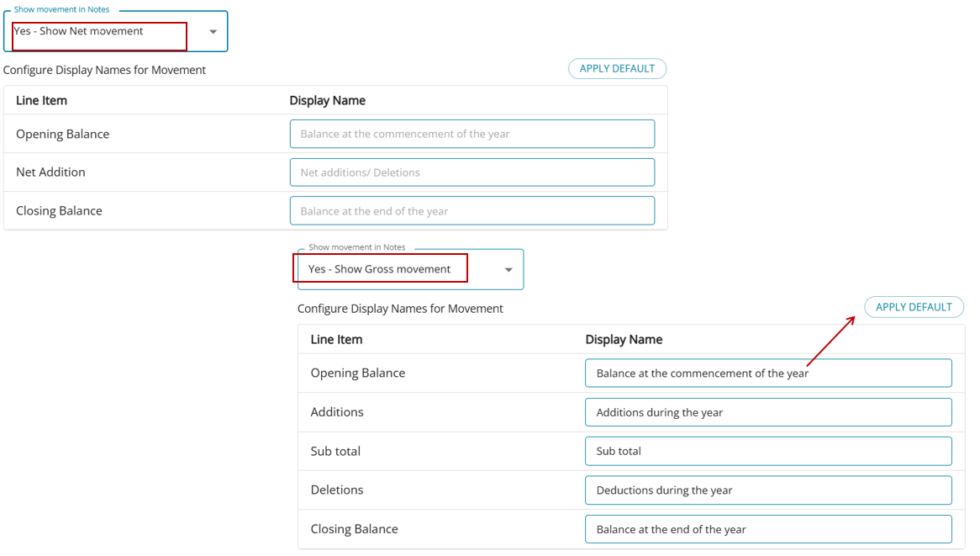Click the Sub total display name input

[767, 451]
